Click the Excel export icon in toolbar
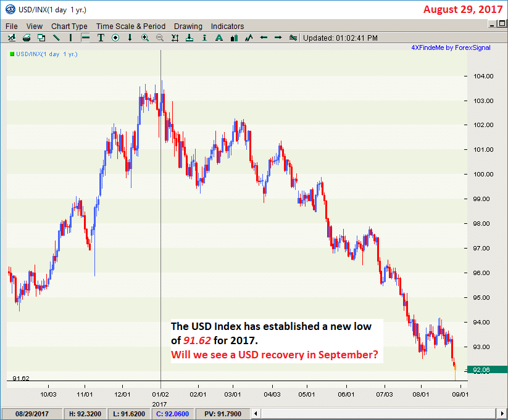The image size is (508, 420). 12,38
